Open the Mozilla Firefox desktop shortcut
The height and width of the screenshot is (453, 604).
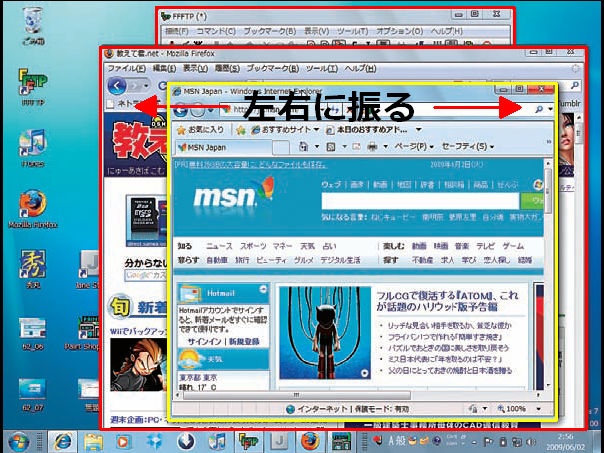(33, 209)
